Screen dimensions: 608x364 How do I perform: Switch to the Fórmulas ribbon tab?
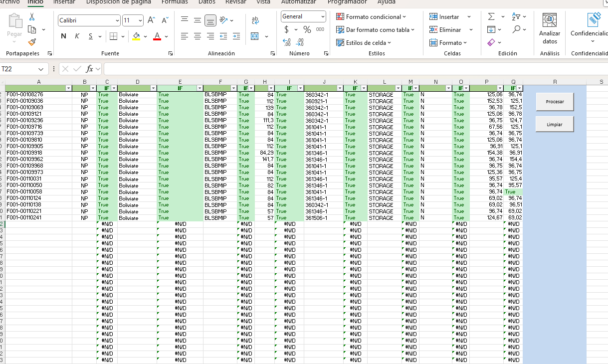point(175,2)
